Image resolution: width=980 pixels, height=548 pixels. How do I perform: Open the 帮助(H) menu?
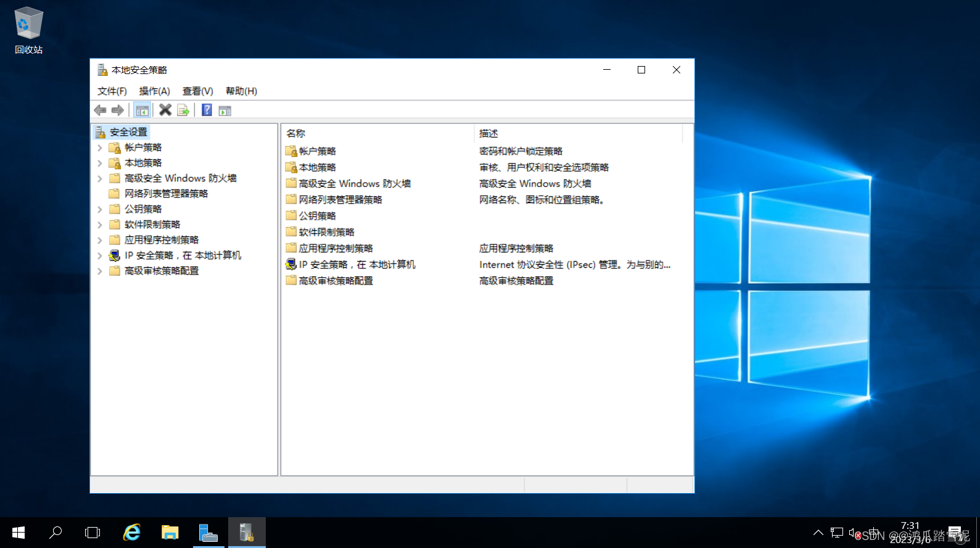241,91
